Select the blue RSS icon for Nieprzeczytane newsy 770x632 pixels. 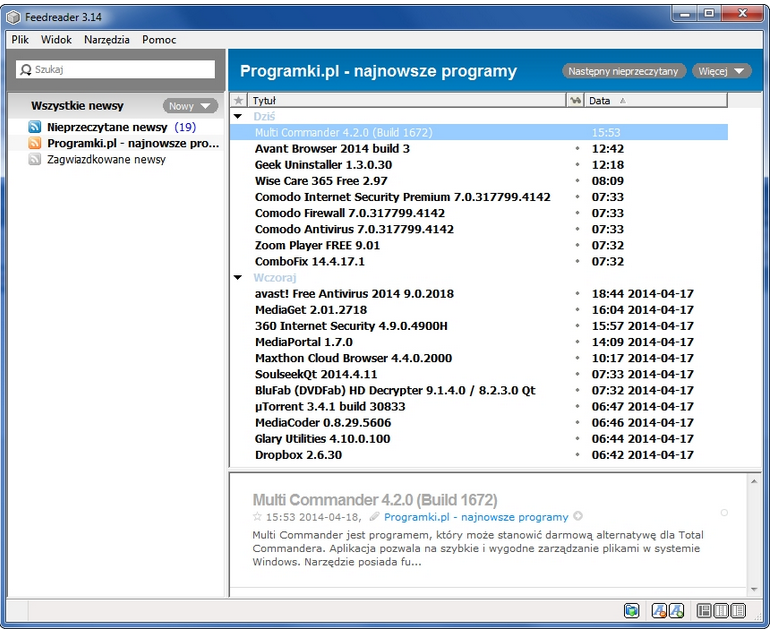coord(34,127)
